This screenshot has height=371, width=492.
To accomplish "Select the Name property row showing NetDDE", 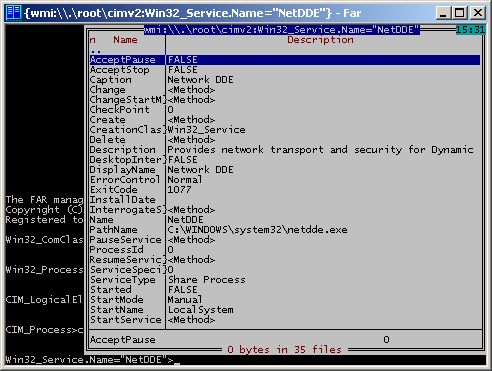I will point(285,220).
